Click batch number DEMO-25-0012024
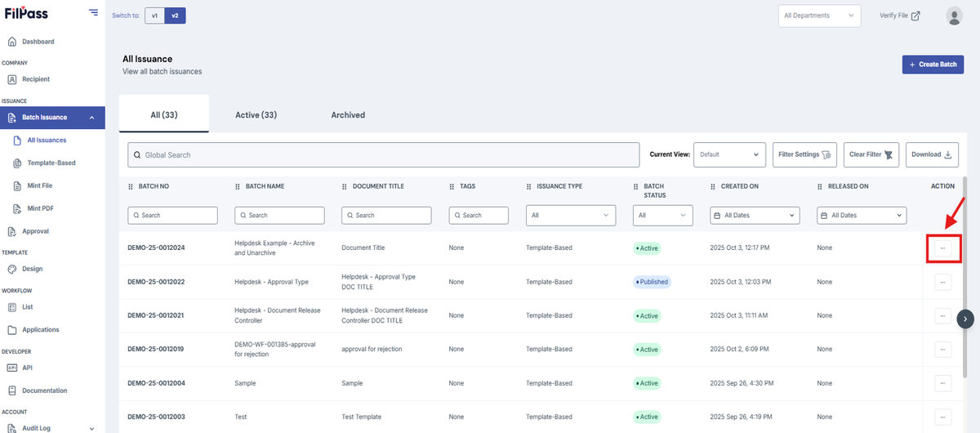 pos(156,248)
